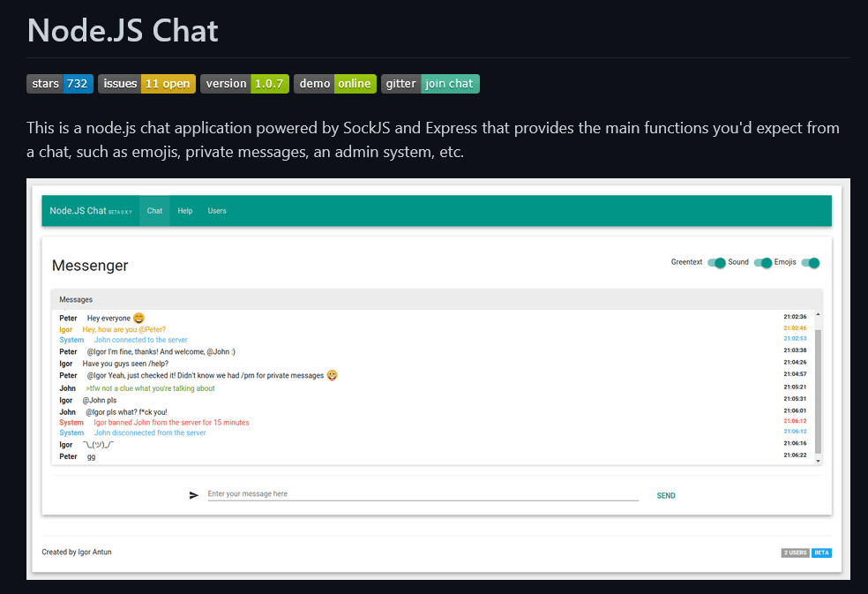The image size is (868, 594).
Task: Click the gitter join chat badge
Action: [430, 84]
